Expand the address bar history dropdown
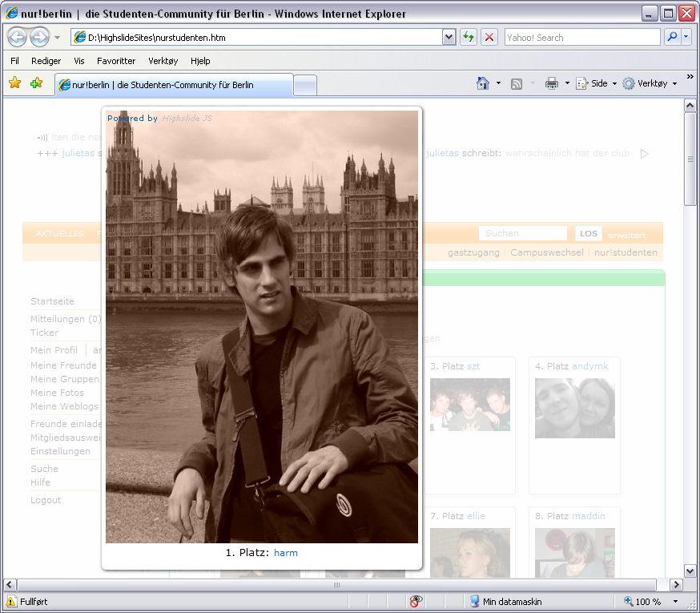The height and width of the screenshot is (613, 700). pyautogui.click(x=449, y=38)
